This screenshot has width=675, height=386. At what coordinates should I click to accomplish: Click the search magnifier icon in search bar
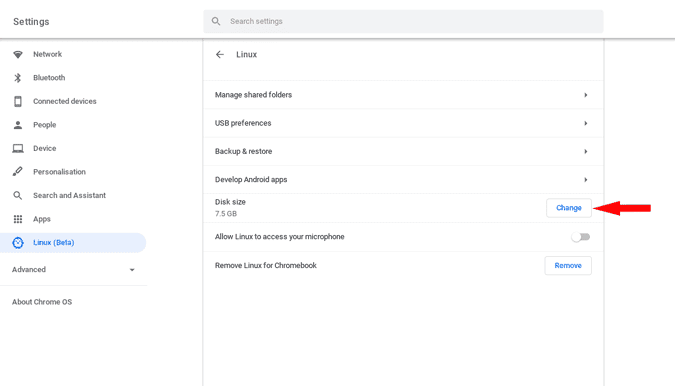[x=216, y=21]
